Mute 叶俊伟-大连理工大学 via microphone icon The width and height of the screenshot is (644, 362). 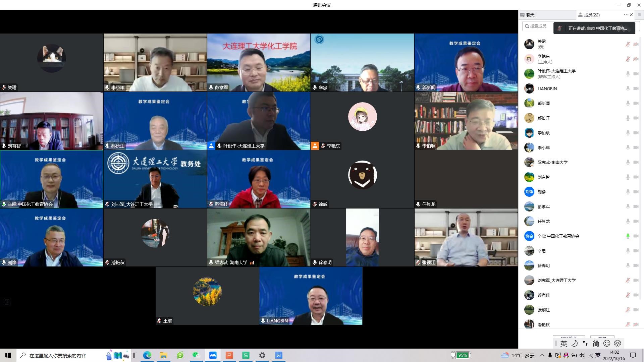click(628, 74)
